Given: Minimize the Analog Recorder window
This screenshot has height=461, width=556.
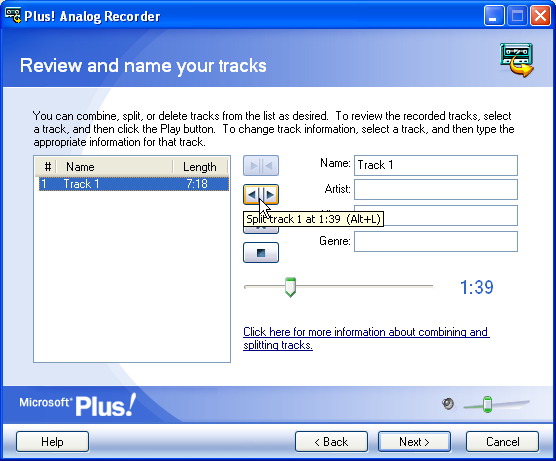Looking at the screenshot, I should pos(494,16).
